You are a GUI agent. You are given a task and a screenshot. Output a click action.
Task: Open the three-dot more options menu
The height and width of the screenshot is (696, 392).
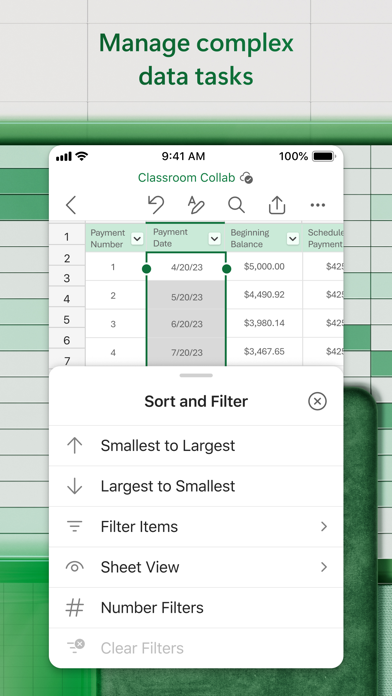(318, 205)
